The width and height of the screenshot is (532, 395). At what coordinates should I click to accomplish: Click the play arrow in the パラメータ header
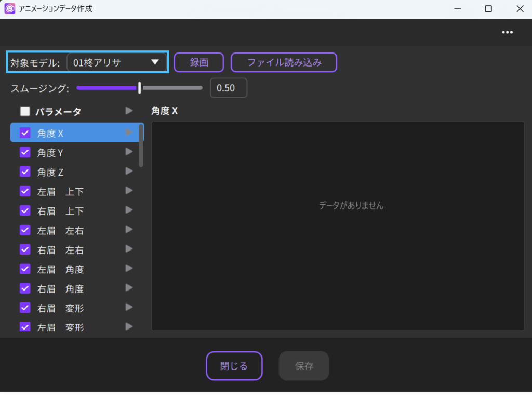coord(129,111)
